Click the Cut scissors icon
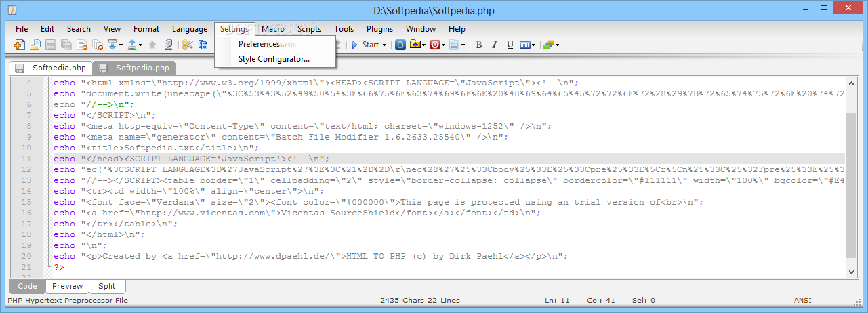 coord(188,45)
